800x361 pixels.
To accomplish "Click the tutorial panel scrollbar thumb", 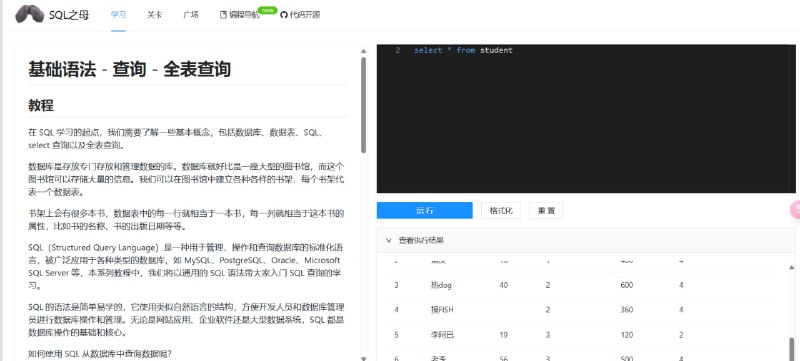I will click(x=363, y=105).
